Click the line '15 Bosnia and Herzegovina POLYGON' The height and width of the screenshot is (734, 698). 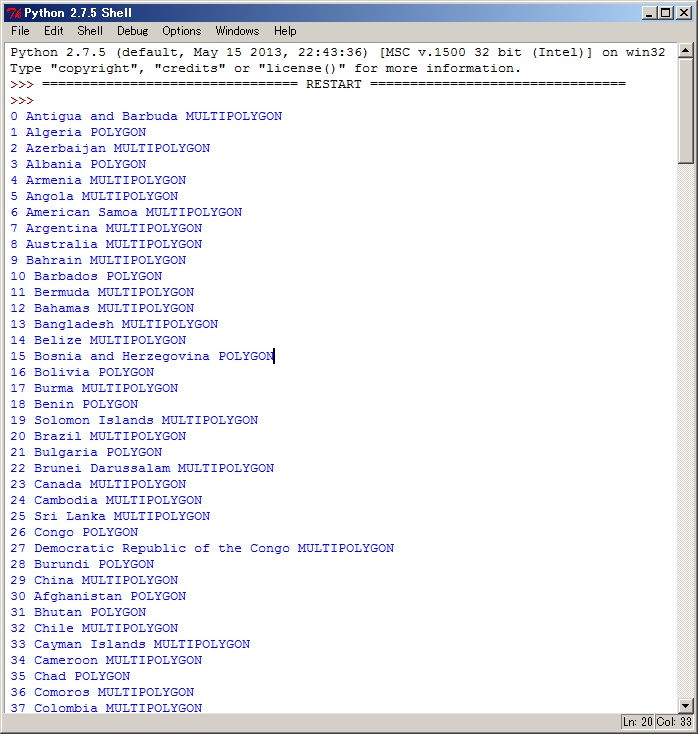(x=142, y=356)
